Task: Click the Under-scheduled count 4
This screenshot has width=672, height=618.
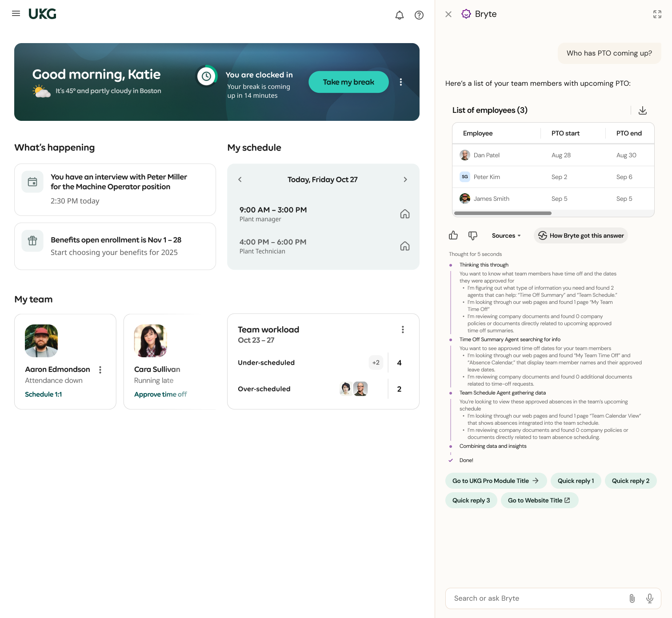Action: click(399, 363)
